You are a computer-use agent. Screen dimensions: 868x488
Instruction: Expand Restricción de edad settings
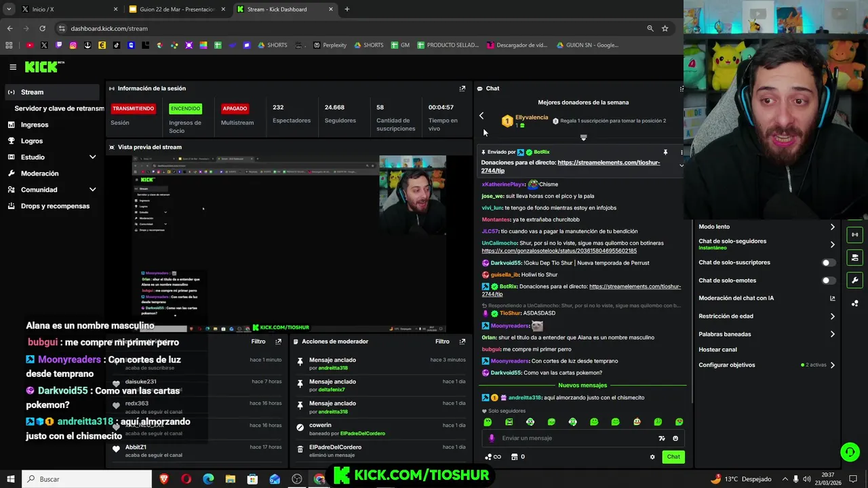point(767,316)
